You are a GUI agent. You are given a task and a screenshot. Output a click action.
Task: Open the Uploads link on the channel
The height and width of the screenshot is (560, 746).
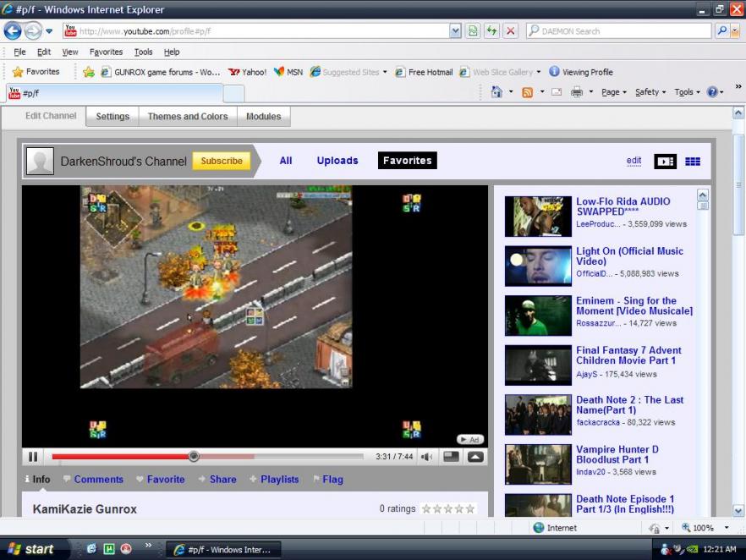pyautogui.click(x=337, y=161)
